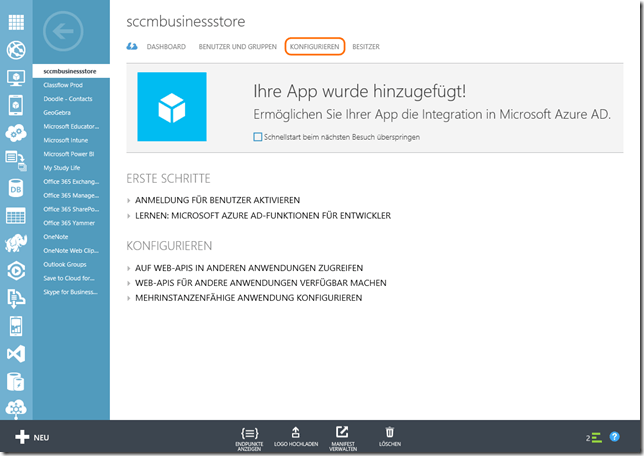Click the blue app cube tile thumbnail
Image resolution: width=644 pixels, height=456 pixels.
(172, 106)
